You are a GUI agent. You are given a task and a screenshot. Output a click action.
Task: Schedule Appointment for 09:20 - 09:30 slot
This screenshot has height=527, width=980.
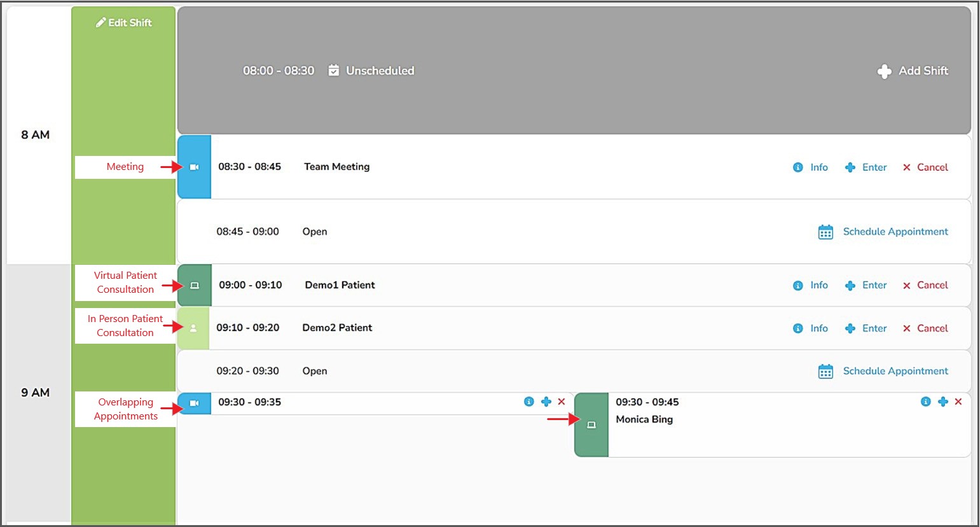883,371
